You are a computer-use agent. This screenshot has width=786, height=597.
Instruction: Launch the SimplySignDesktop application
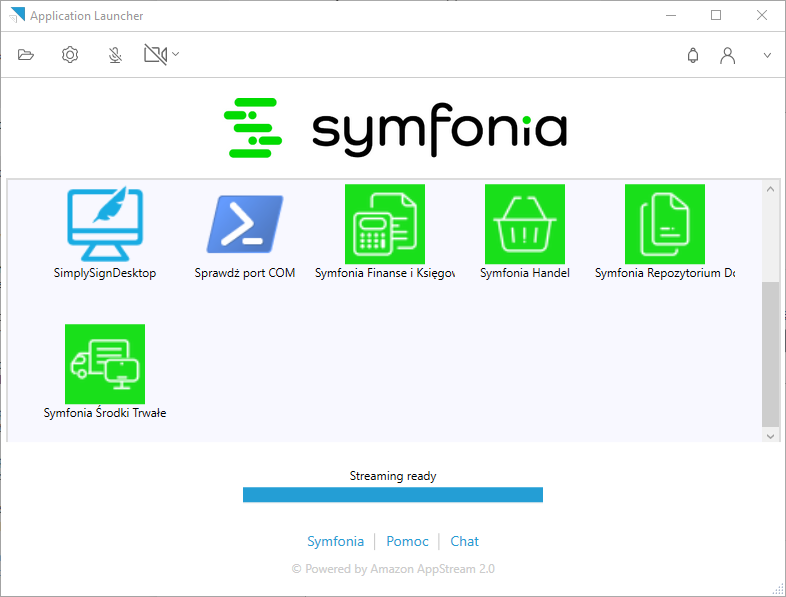[x=105, y=224]
